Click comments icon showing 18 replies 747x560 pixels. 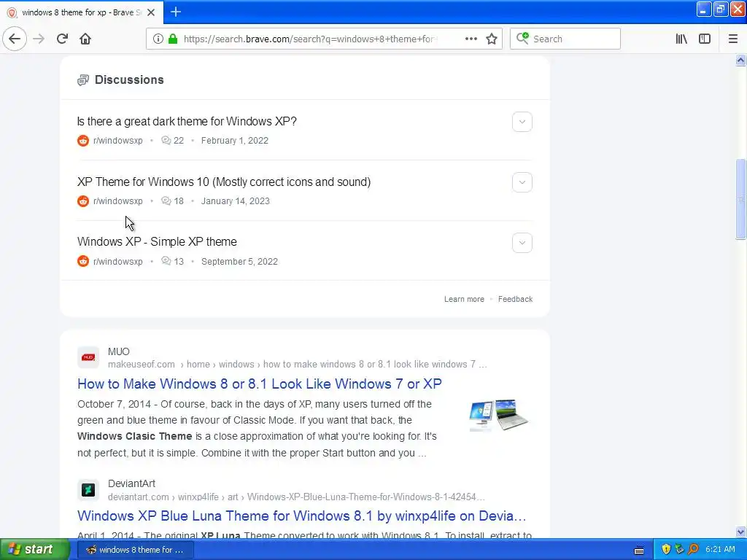tap(166, 201)
